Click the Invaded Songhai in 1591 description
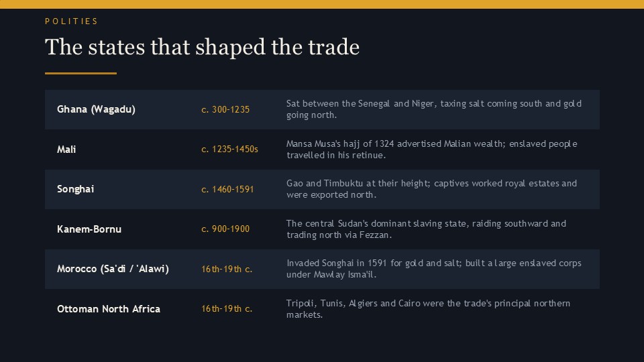The width and height of the screenshot is (644, 362). point(434,269)
